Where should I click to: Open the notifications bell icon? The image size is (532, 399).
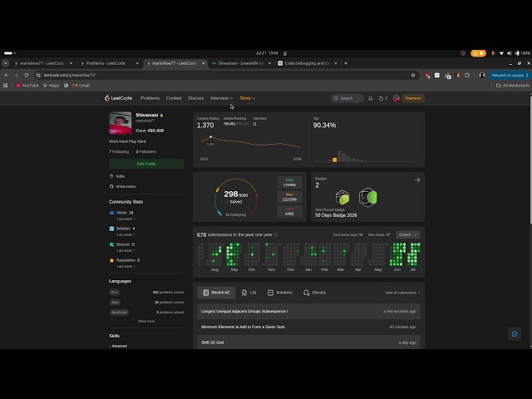[371, 98]
